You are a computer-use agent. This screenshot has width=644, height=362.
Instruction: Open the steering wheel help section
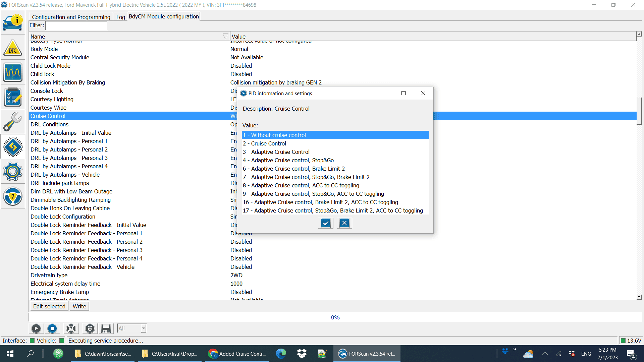[13, 196]
